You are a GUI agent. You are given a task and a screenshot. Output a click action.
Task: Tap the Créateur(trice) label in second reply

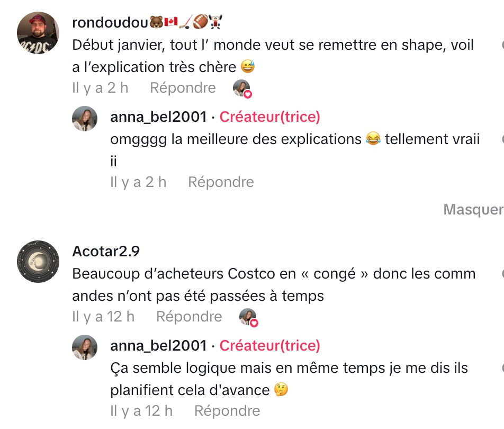pos(269,345)
